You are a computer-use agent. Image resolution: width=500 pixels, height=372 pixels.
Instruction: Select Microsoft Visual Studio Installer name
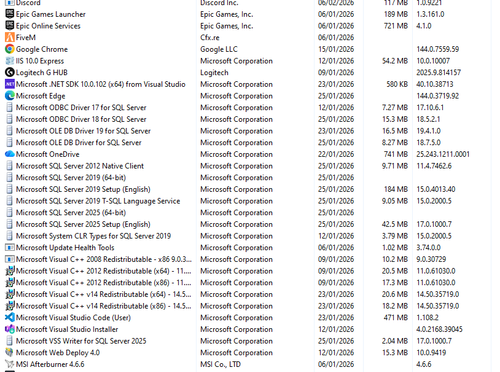67,329
